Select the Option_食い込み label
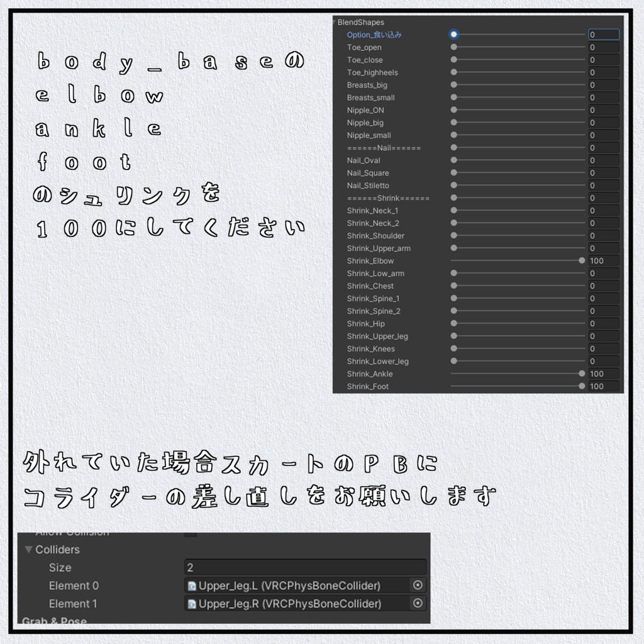644x644 pixels. click(x=374, y=35)
